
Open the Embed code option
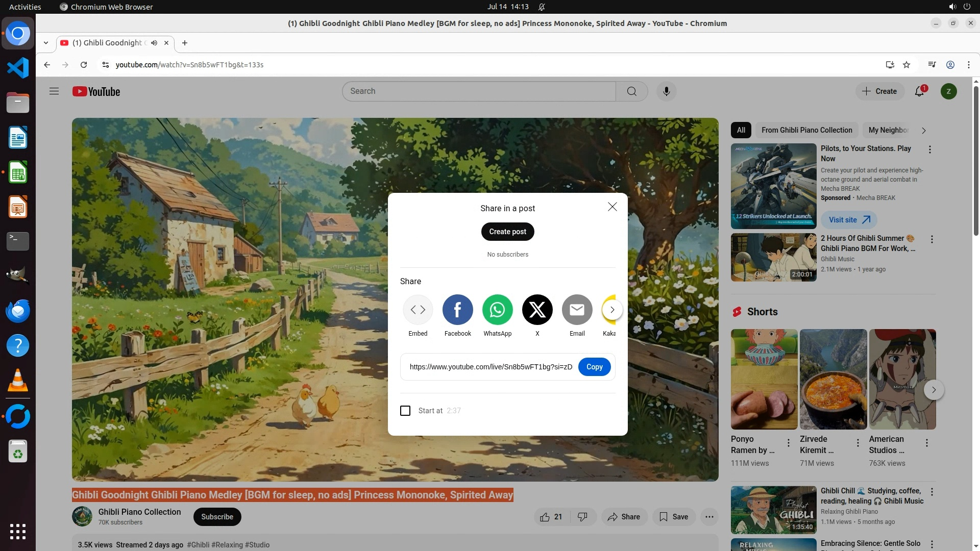418,310
